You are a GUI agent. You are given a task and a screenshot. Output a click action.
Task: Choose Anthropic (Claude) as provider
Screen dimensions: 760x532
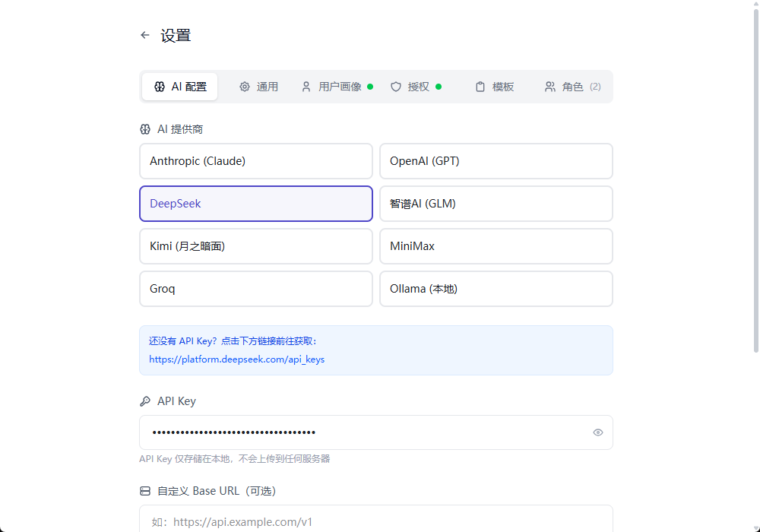pos(256,161)
